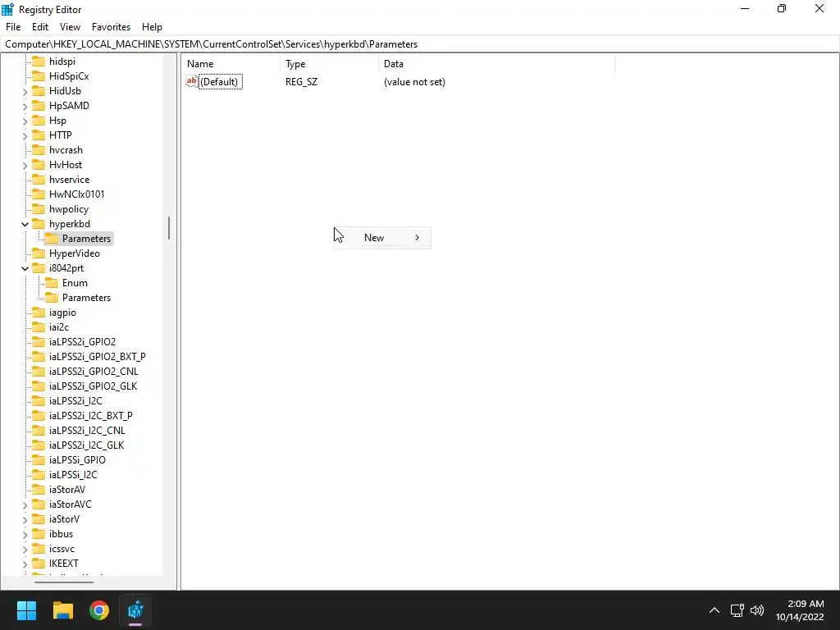The width and height of the screenshot is (840, 630).
Task: Expand the iaStorV key
Action: (x=25, y=519)
